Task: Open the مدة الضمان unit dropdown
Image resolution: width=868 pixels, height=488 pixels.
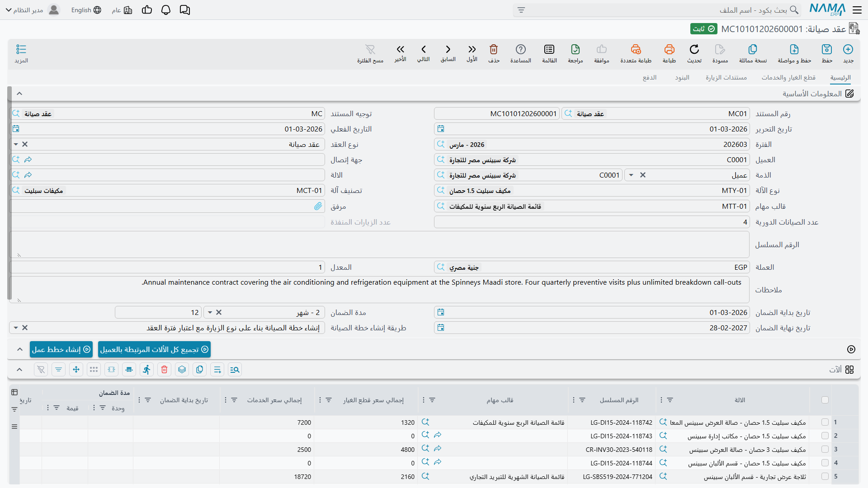Action: tap(210, 313)
